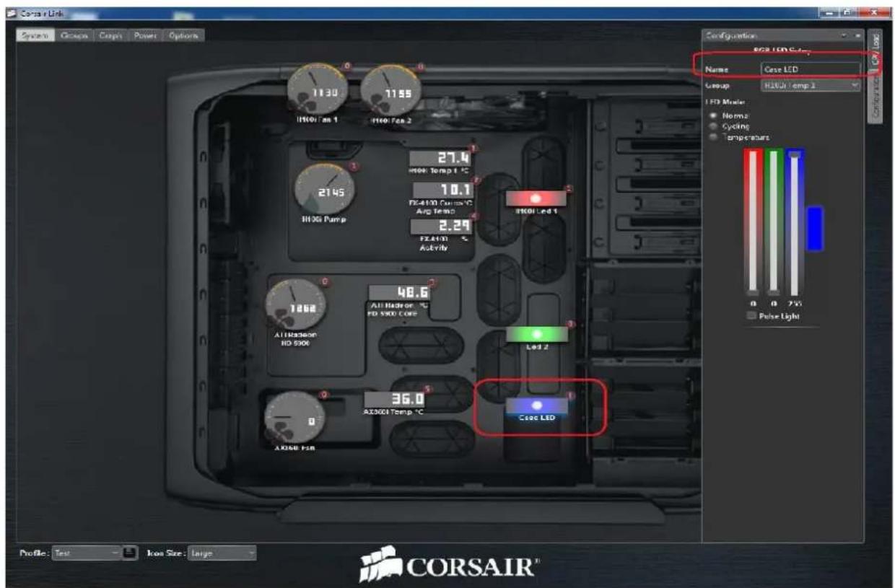Screen dimensions: 895x588
Task: Select the AX860i Fan gauge
Action: point(294,419)
